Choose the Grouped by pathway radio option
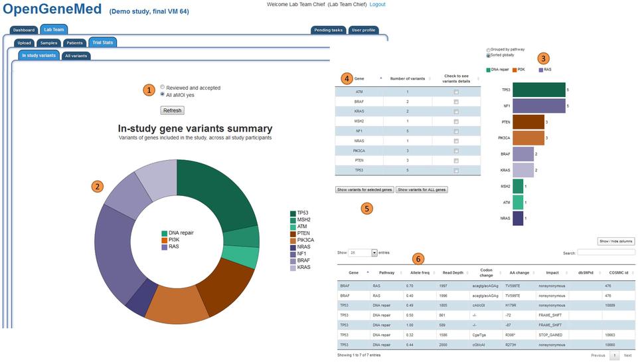 pos(489,50)
